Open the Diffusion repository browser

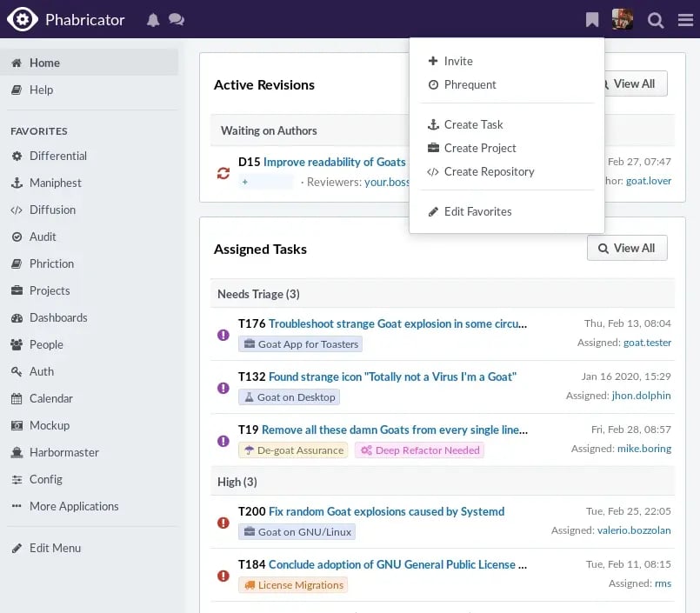click(54, 210)
